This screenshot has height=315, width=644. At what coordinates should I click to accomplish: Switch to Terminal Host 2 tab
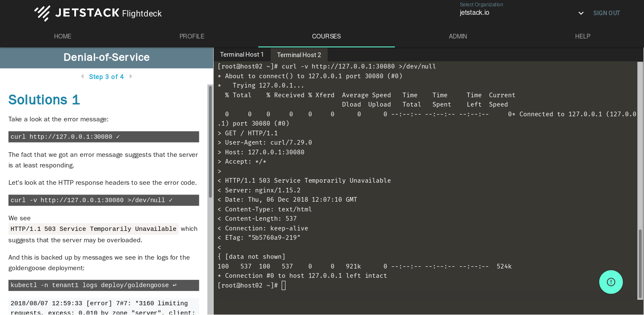pos(299,55)
